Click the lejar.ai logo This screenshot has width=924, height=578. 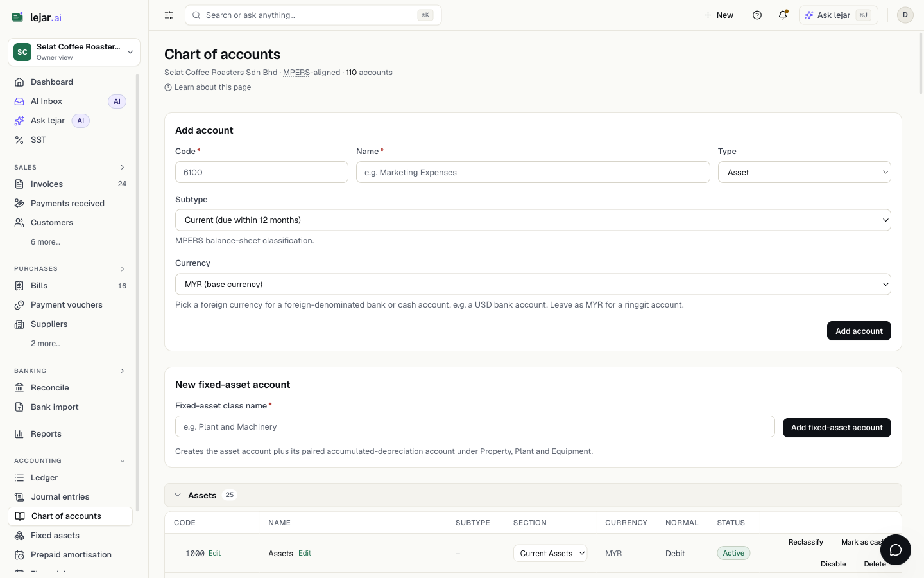(x=37, y=17)
